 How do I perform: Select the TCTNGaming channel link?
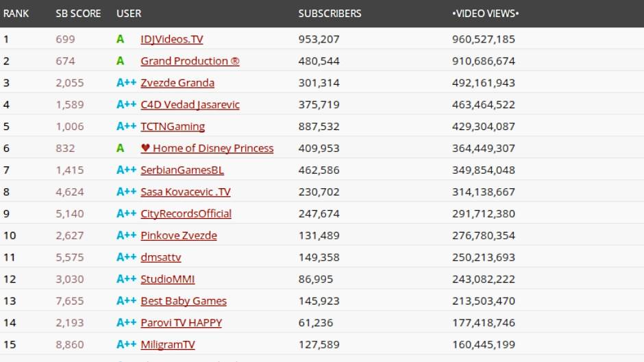pyautogui.click(x=173, y=127)
